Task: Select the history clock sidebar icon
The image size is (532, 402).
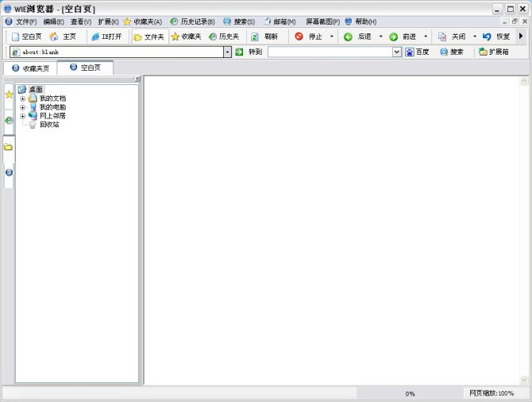Action: pos(9,121)
